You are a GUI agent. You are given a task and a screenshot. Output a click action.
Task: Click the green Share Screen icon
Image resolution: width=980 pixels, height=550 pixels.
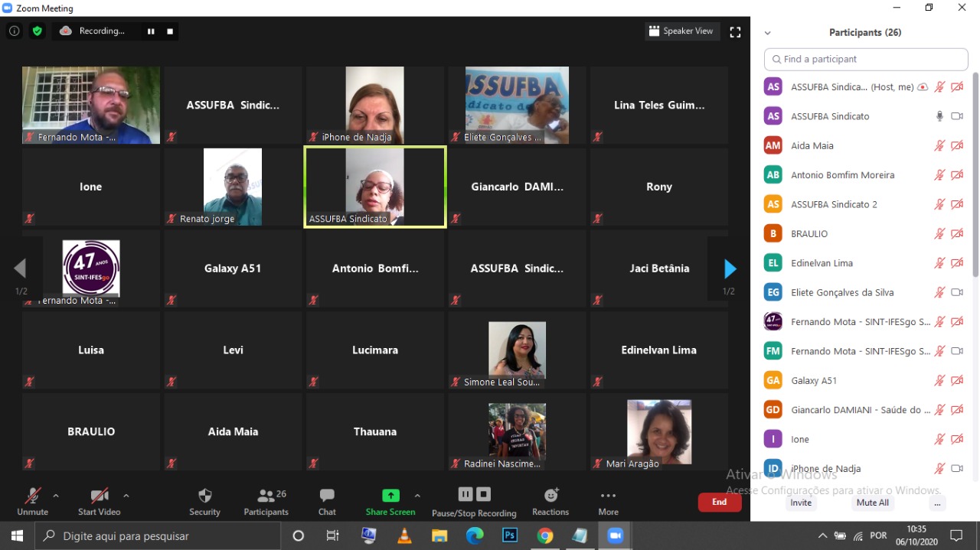[x=390, y=496]
